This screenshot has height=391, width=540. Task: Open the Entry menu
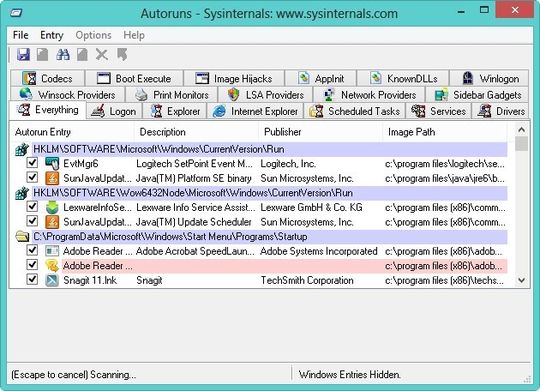52,35
